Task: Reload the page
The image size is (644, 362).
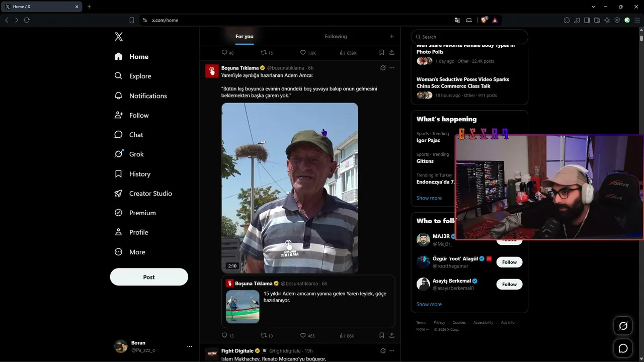Action: (x=27, y=20)
